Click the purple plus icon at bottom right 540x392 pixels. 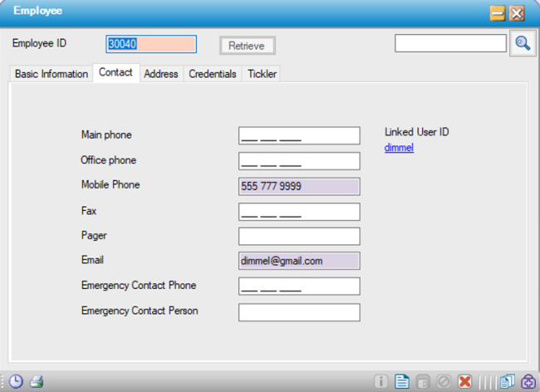(528, 382)
